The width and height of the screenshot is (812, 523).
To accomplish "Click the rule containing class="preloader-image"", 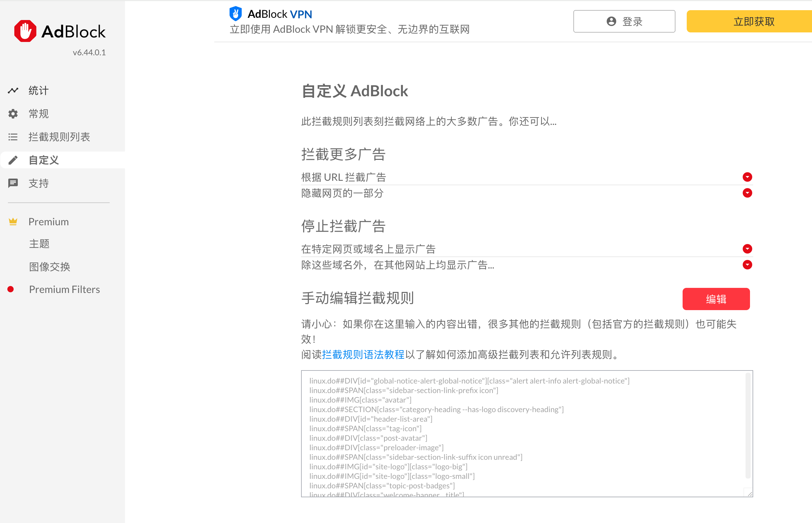I will tap(376, 447).
